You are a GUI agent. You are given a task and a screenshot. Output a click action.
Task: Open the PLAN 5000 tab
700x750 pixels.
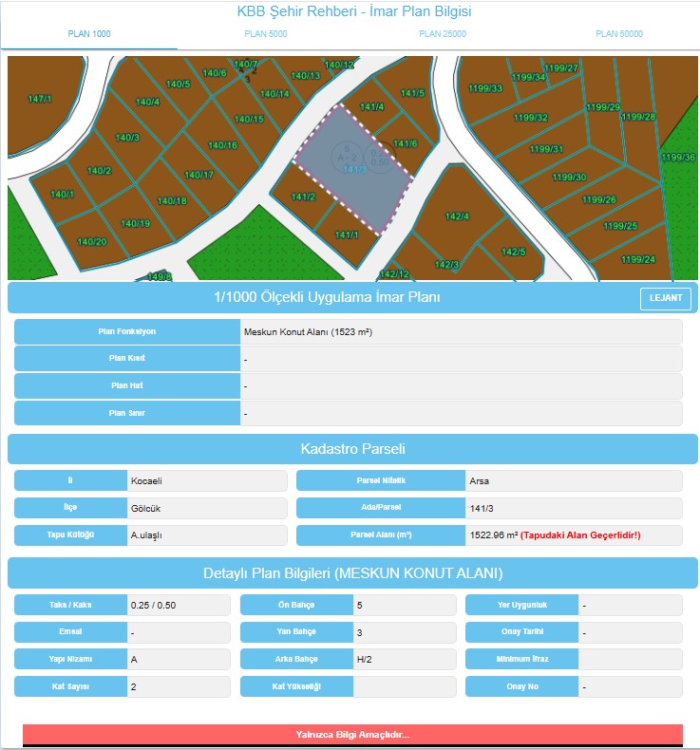[265, 34]
